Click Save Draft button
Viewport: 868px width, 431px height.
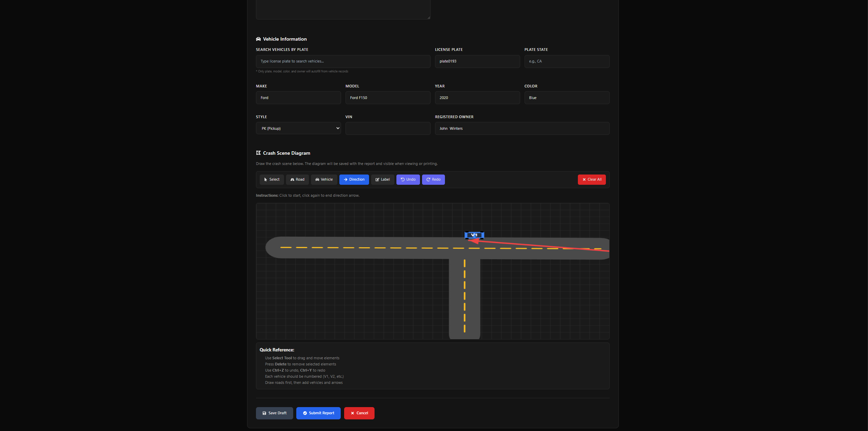coord(274,413)
